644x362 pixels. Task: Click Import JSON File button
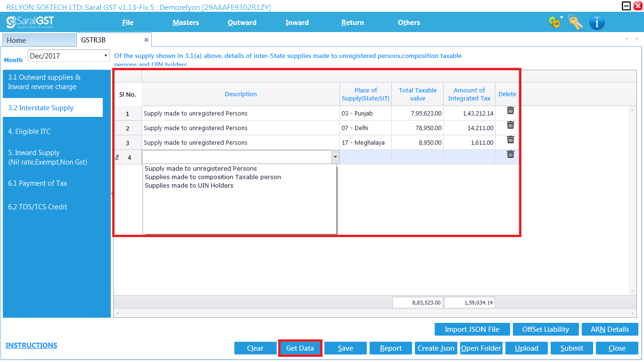coord(472,329)
